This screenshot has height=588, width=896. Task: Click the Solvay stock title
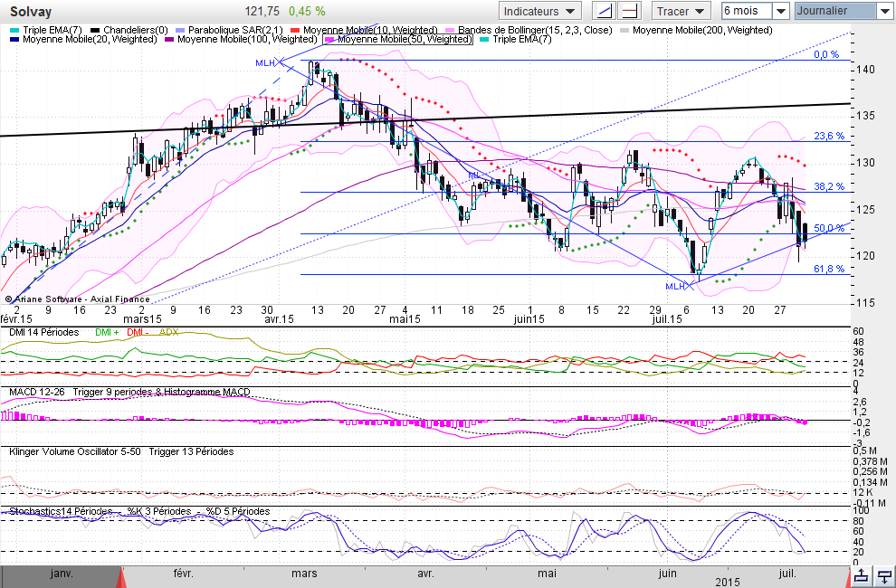point(31,12)
